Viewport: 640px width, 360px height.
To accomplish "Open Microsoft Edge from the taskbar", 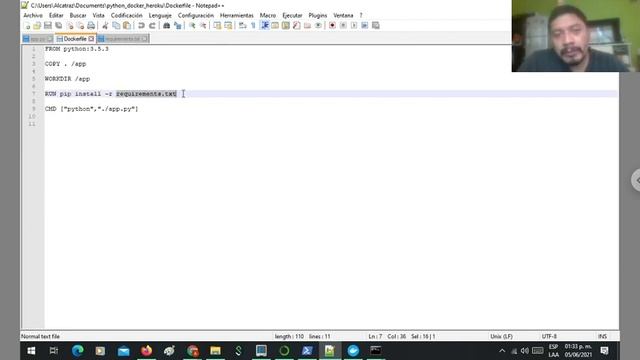I will 78,351.
